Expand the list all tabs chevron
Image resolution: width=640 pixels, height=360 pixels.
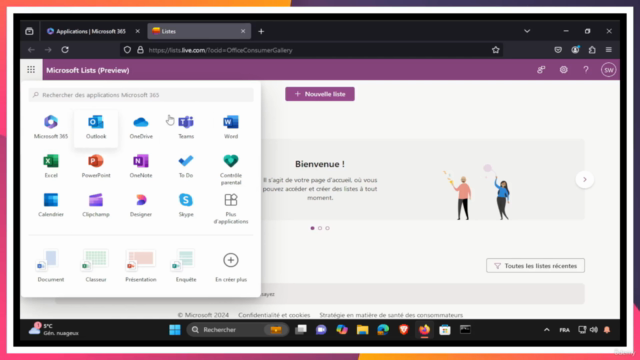[x=527, y=31]
